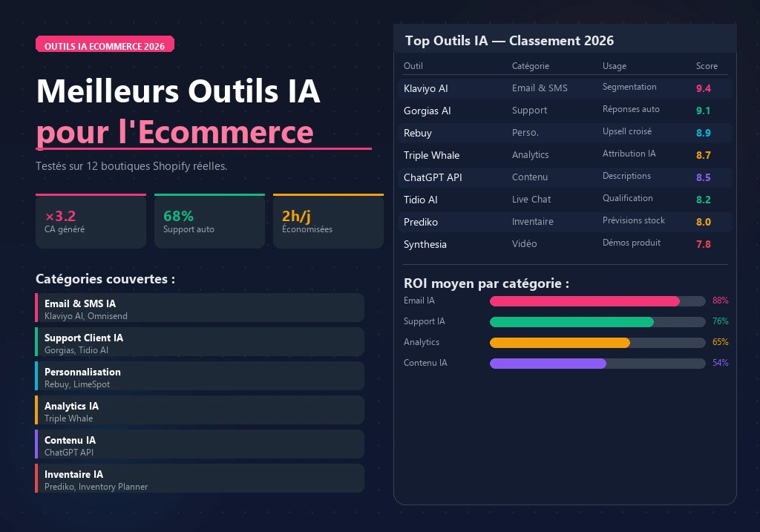The height and width of the screenshot is (532, 760).
Task: Click 'Testés sur 12 boutiques Shopify réelles' subtitle
Action: point(131,166)
